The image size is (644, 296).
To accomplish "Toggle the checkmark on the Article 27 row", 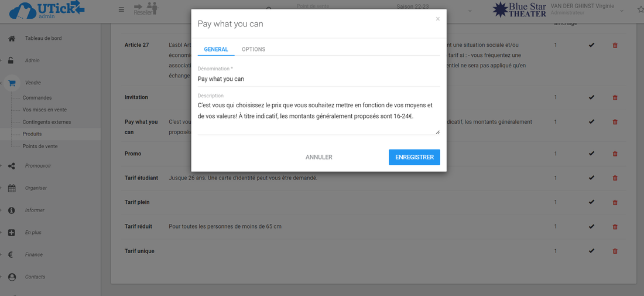I will [x=591, y=45].
